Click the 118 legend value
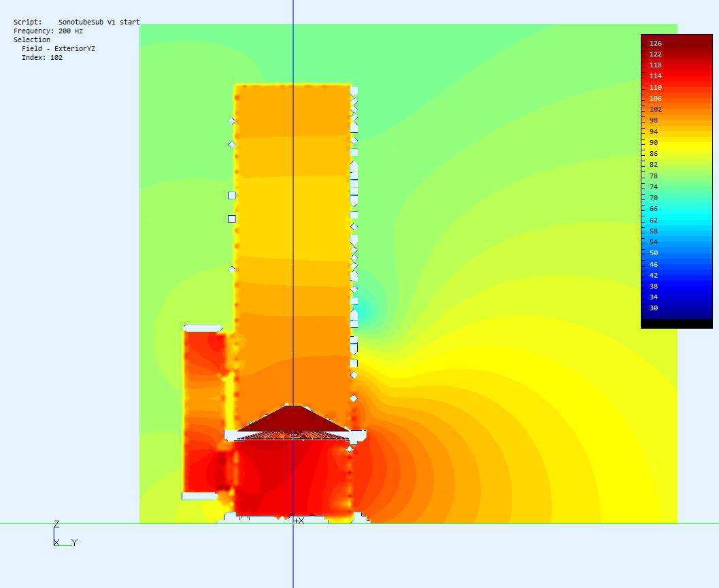 (656, 65)
